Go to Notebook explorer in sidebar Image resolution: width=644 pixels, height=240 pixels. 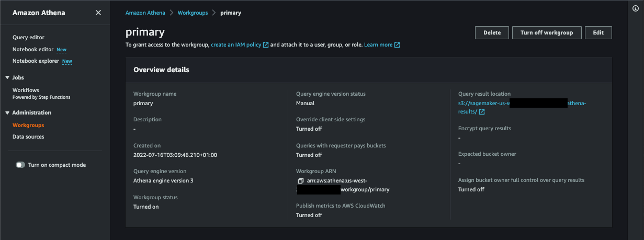[36, 61]
